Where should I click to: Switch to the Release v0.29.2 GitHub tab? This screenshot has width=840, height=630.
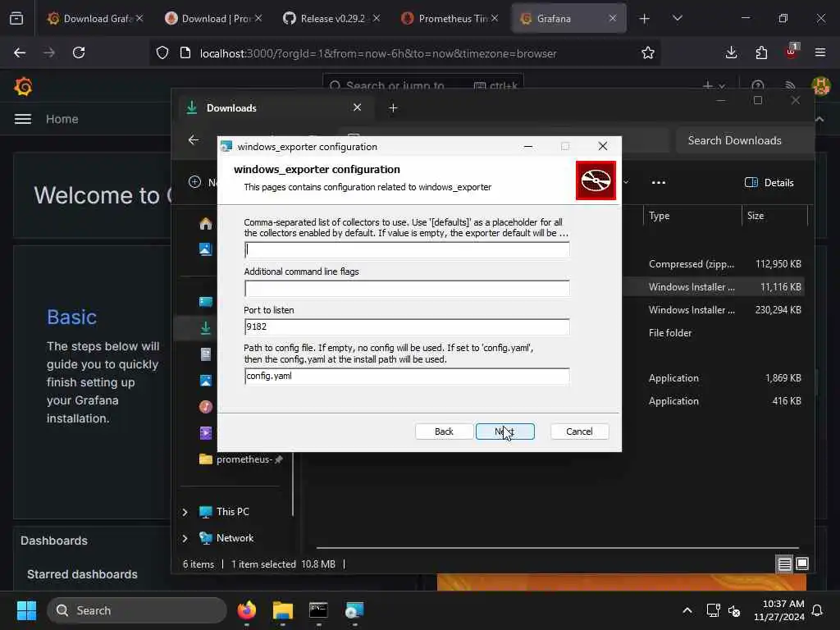(x=332, y=18)
